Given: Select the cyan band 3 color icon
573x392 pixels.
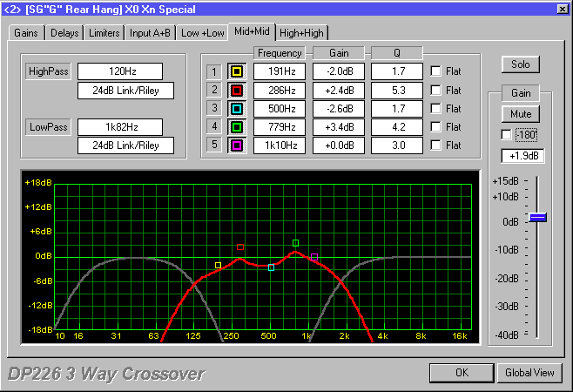Looking at the screenshot, I should pos(236,107).
